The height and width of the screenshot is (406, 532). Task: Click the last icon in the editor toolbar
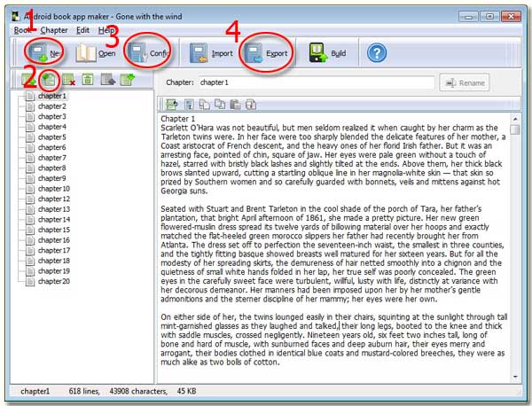click(x=251, y=105)
